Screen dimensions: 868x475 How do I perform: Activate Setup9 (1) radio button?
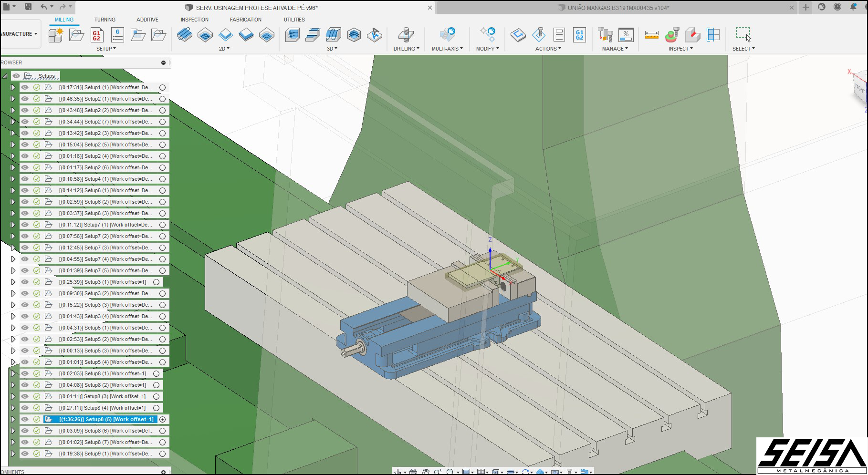[x=163, y=454]
